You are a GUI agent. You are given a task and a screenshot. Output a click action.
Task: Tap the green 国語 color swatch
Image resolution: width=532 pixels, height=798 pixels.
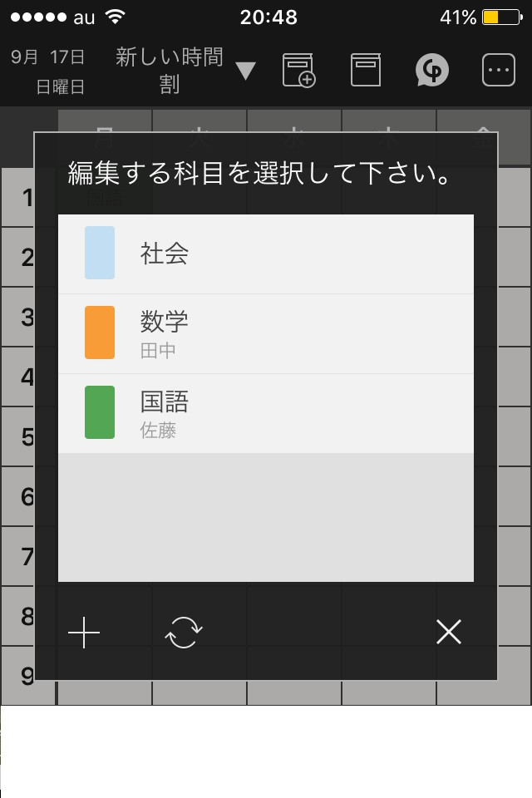click(100, 412)
